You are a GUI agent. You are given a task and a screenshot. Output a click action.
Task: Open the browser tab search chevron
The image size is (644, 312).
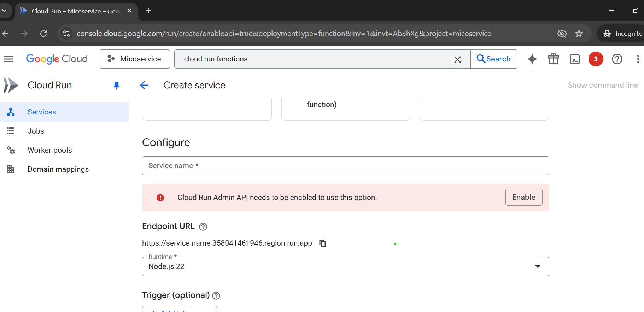pos(4,11)
